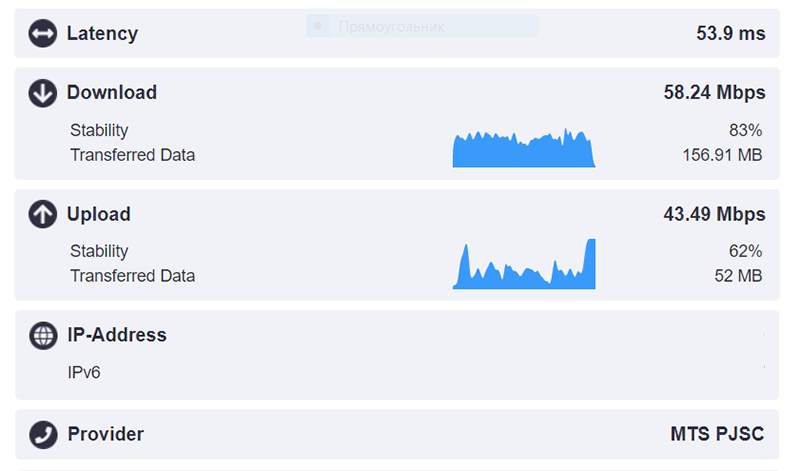
Task: Click the Download section heading
Action: (x=112, y=93)
